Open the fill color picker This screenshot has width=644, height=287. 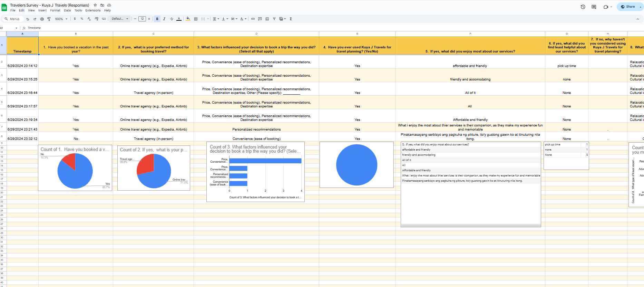[188, 19]
